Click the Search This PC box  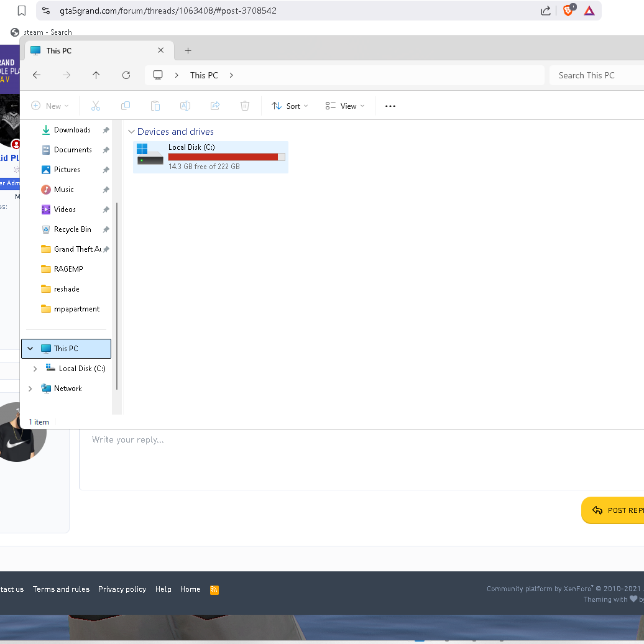tap(597, 75)
